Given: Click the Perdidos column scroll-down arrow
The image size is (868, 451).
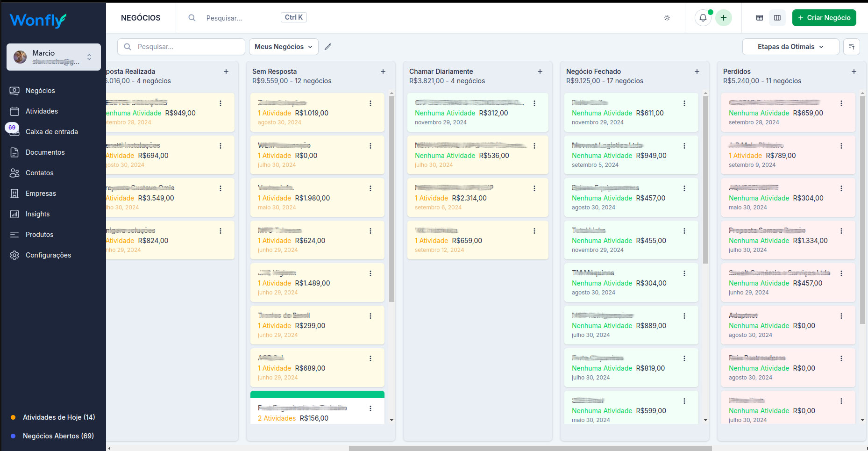Looking at the screenshot, I should click(x=862, y=420).
